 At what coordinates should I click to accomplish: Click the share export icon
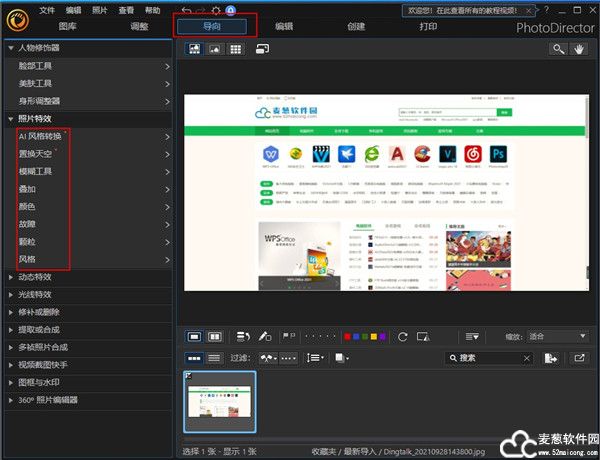579,357
